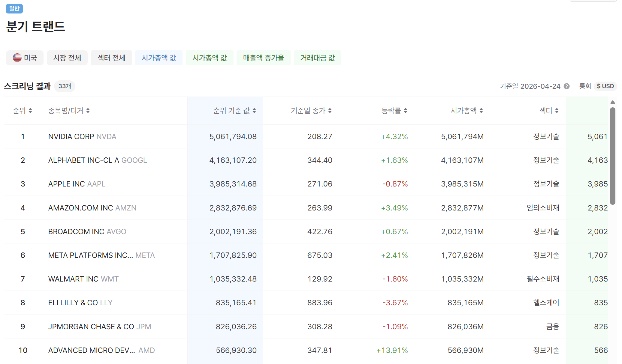The height and width of the screenshot is (364, 622).
Task: Toggle sorting on the 순위 기준 값 column arrows
Action: click(254, 111)
